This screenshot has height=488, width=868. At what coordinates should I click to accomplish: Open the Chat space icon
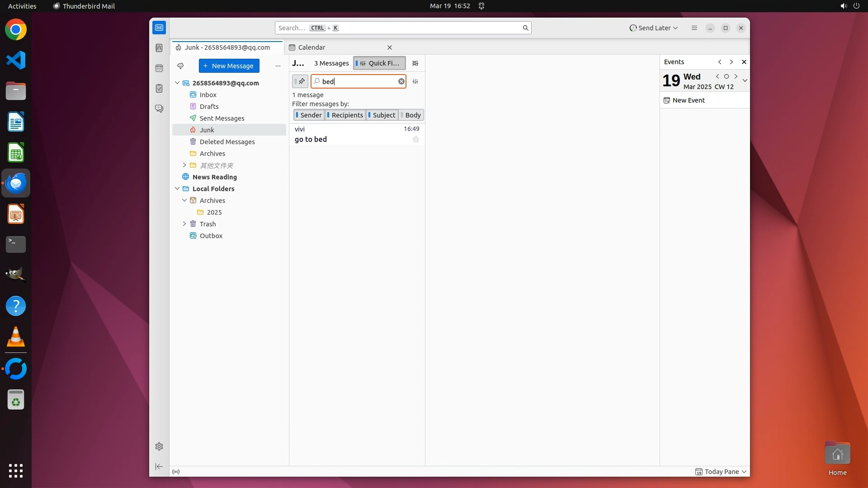click(159, 109)
